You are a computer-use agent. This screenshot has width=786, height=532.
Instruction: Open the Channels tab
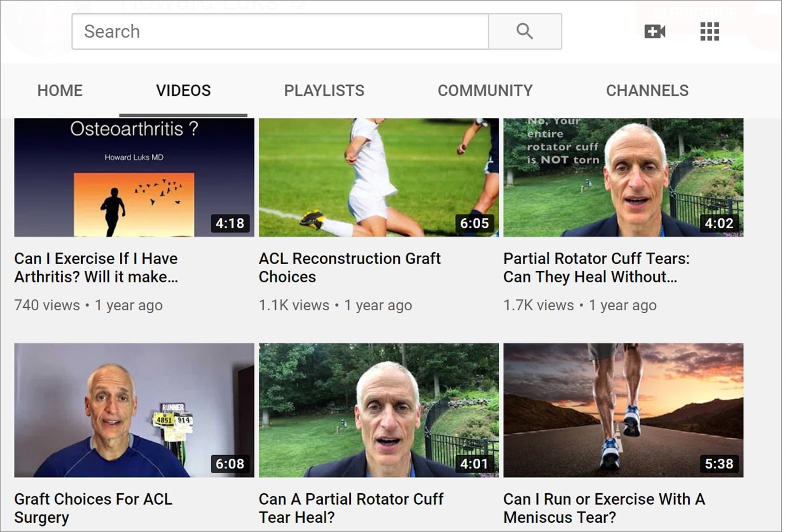647,91
